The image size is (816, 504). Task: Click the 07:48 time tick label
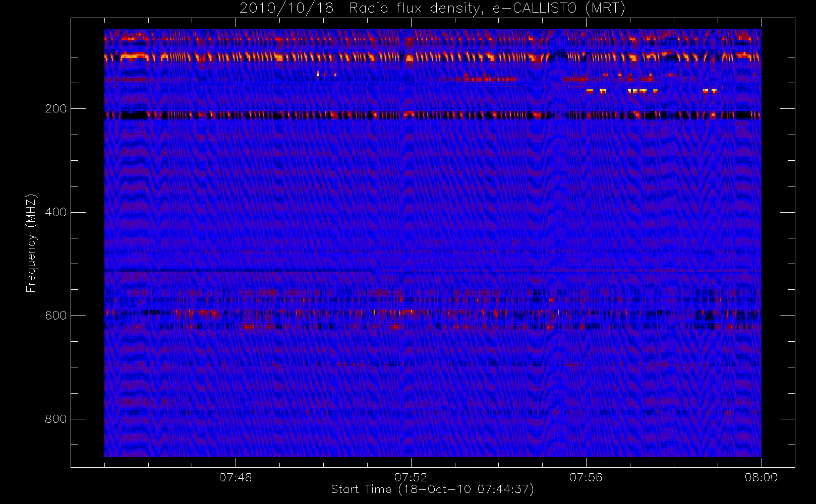[236, 477]
